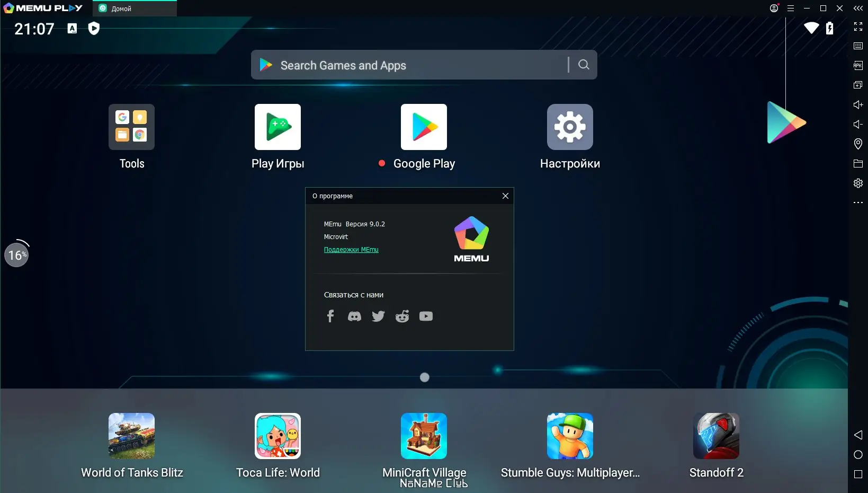The height and width of the screenshot is (493, 868).
Task: Click the battery status icon
Action: tap(830, 28)
